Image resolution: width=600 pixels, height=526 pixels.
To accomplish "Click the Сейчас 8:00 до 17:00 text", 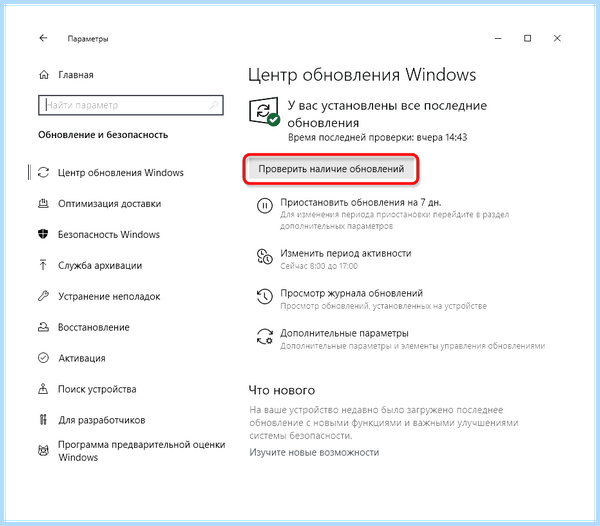I will (x=319, y=266).
